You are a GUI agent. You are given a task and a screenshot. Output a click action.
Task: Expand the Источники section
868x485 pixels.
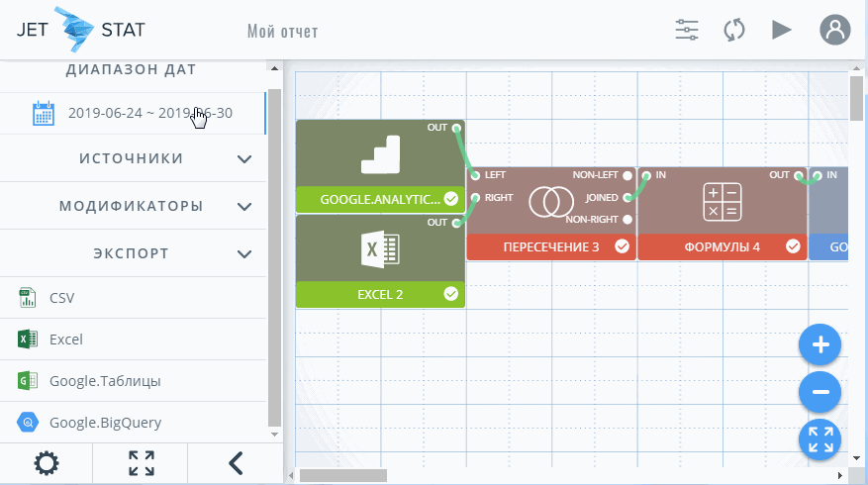(x=244, y=158)
